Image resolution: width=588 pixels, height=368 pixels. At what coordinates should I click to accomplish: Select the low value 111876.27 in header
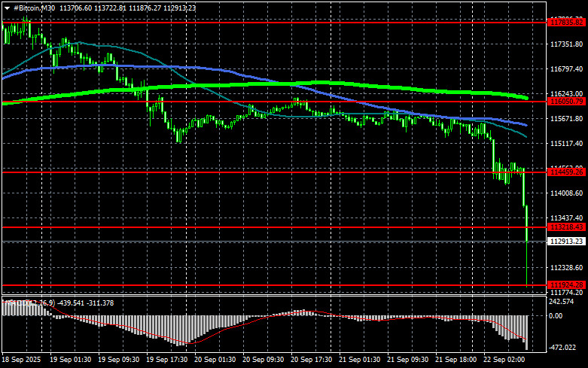click(145, 8)
